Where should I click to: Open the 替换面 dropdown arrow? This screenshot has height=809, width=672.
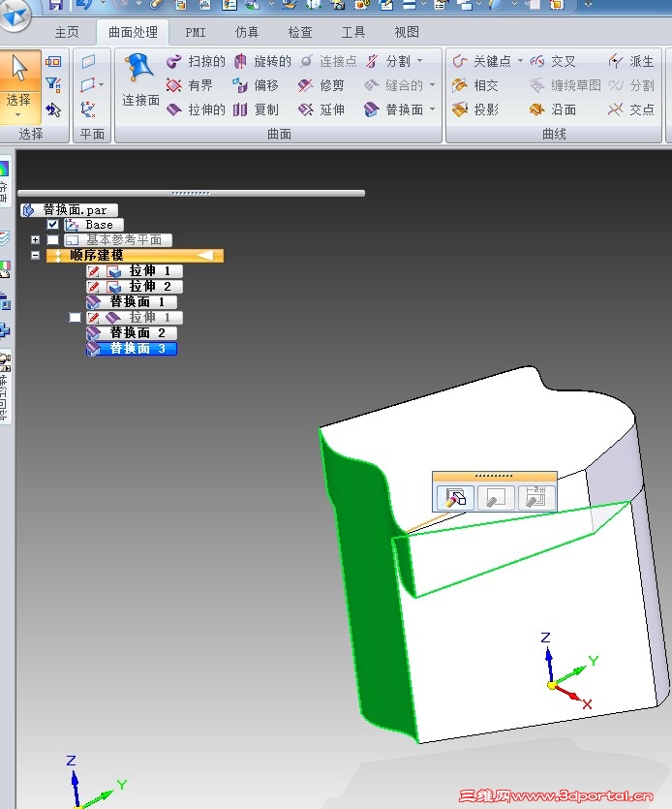432,109
